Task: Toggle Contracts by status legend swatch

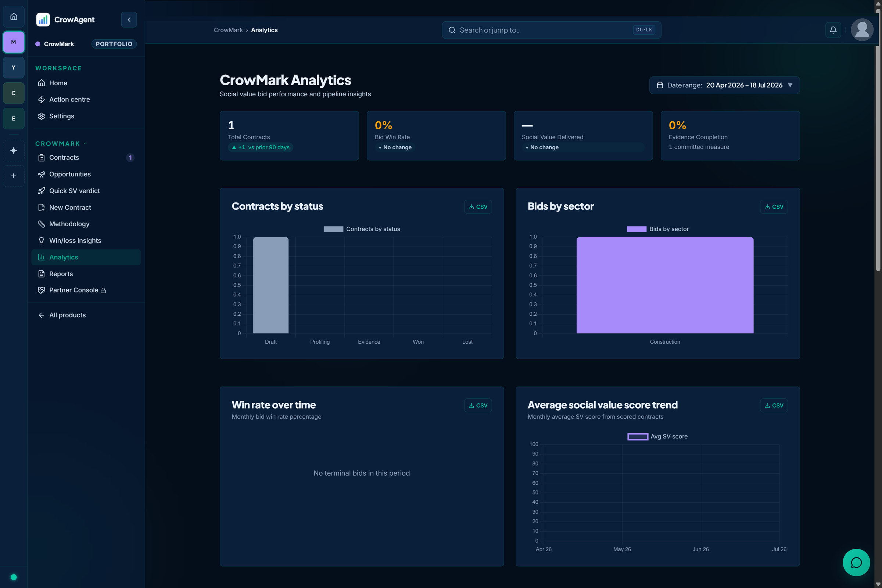Action: pos(333,229)
